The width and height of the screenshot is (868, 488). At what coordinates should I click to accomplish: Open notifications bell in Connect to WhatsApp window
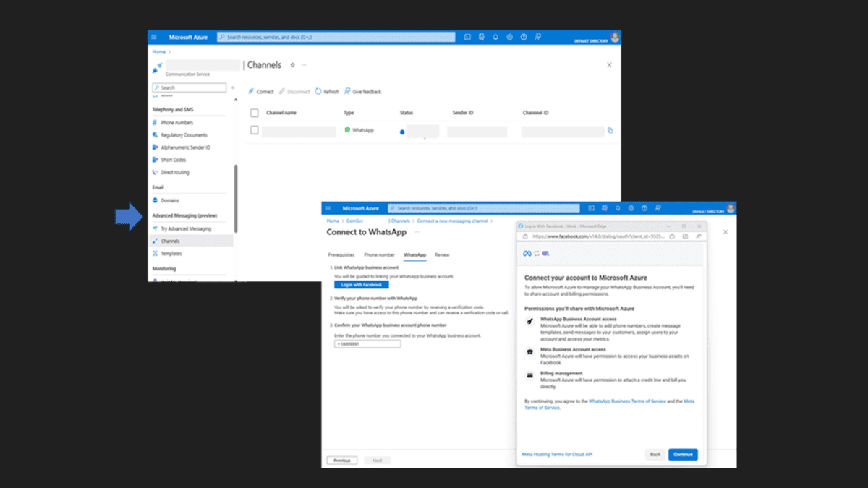[617, 207]
